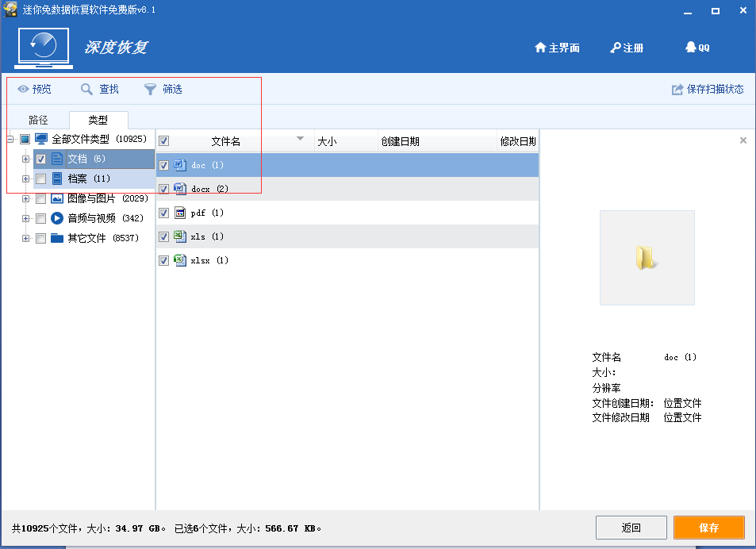Uncheck the xlsx (1) row checkbox

pos(164,261)
